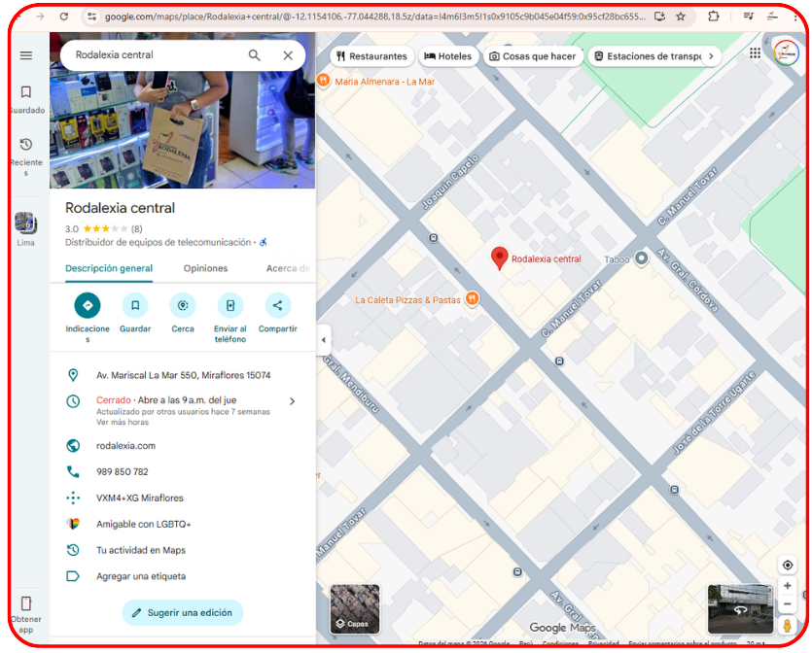812x653 pixels.
Task: Collapse the side panel arrow
Action: [x=324, y=340]
